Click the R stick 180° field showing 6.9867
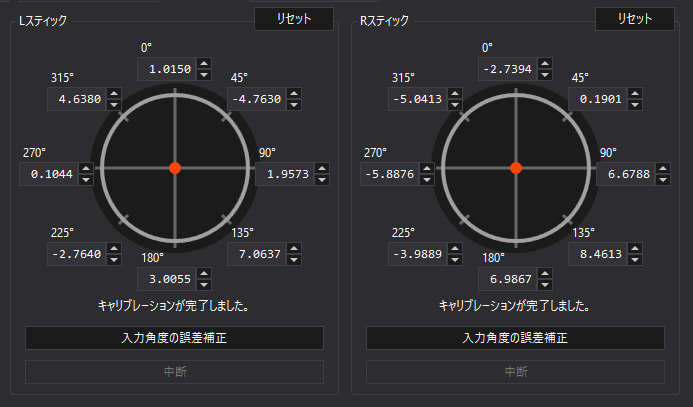The width and height of the screenshot is (693, 407). tap(508, 280)
